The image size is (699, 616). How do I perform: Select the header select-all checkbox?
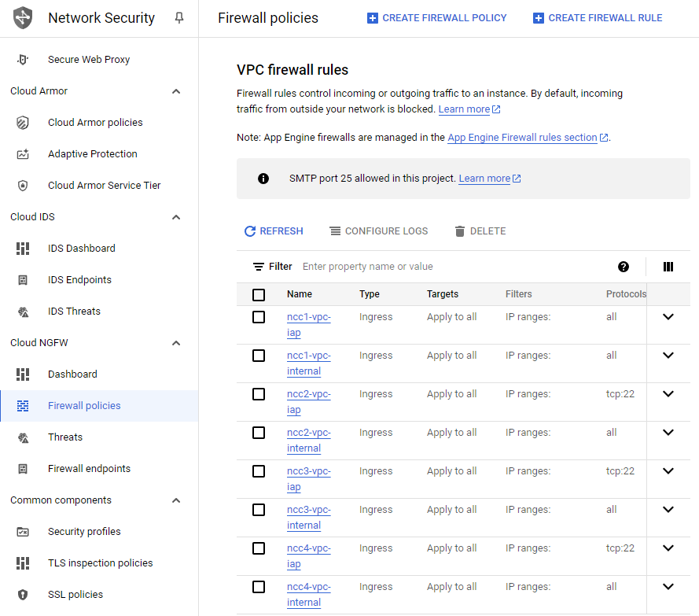coord(259,295)
